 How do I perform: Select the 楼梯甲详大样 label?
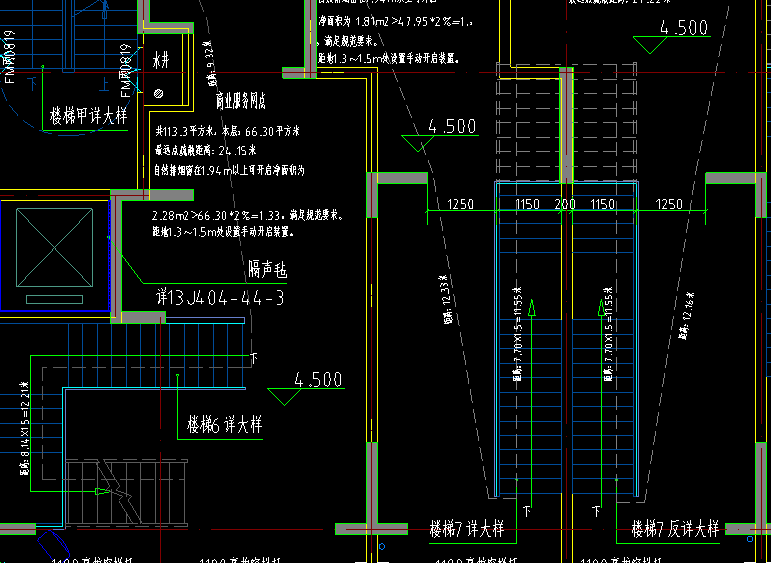tap(89, 117)
